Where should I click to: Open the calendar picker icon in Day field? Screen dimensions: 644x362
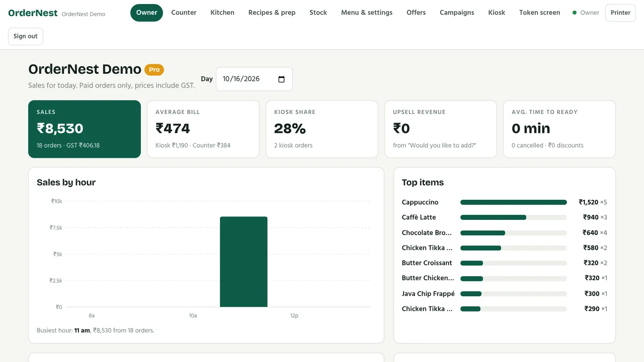pos(281,79)
